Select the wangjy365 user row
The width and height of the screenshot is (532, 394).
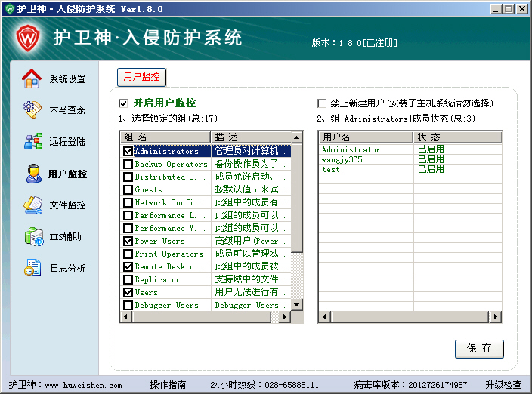coord(410,159)
